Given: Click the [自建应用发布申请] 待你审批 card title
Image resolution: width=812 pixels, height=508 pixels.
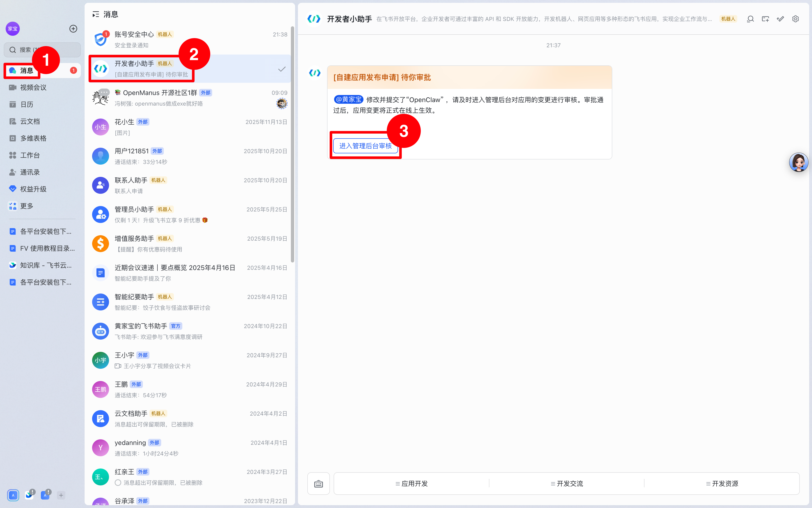Looking at the screenshot, I should 382,77.
